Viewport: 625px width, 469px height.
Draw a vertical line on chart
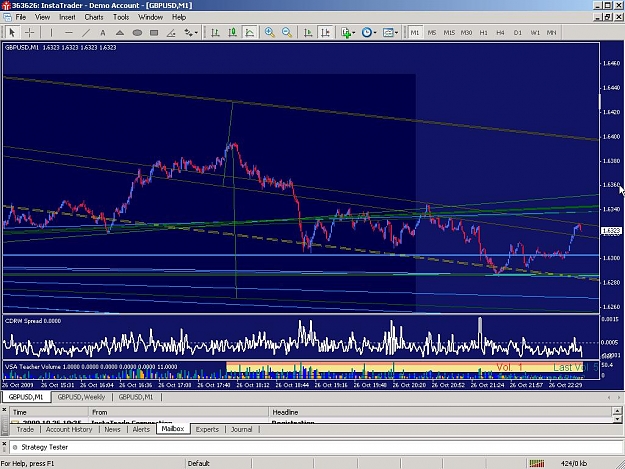51,33
